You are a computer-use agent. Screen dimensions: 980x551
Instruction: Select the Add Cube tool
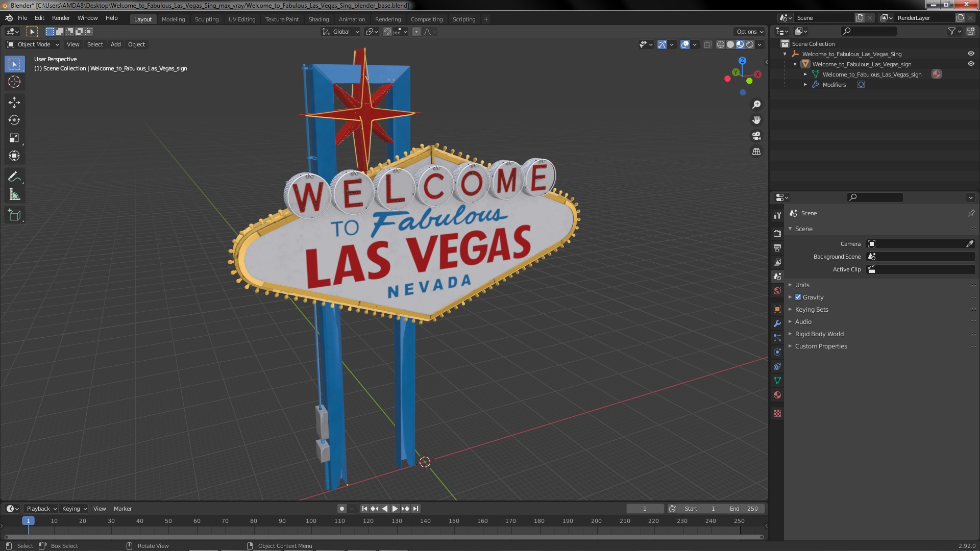click(14, 215)
